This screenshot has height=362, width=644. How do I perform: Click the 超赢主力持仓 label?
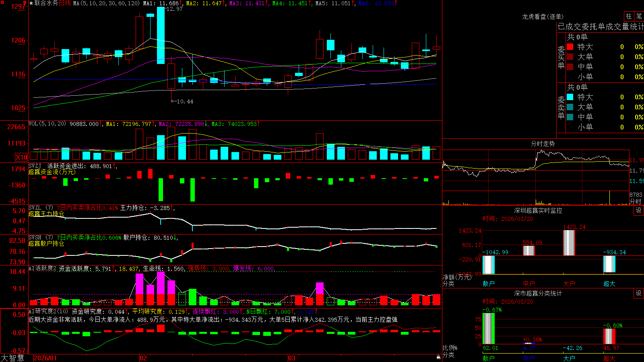[x=46, y=214]
